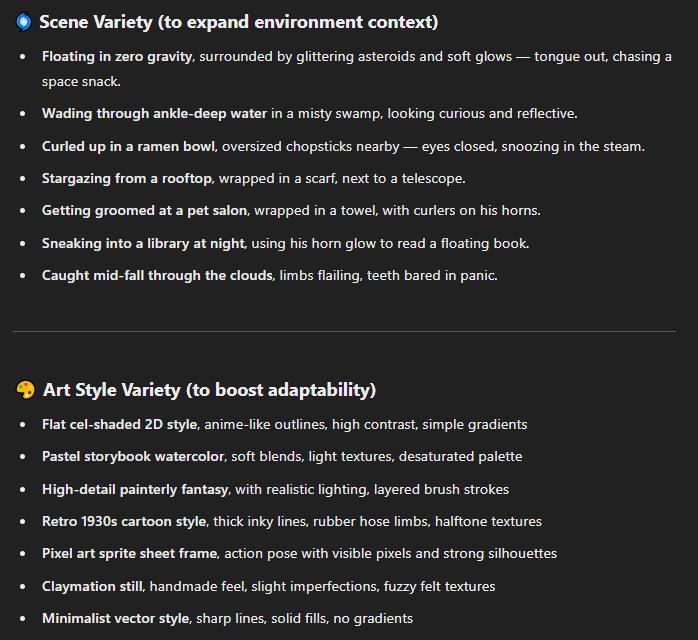Screen dimensions: 698x640
Task: Click the artist palette icon beside Art Style Variety
Action: pos(25,390)
